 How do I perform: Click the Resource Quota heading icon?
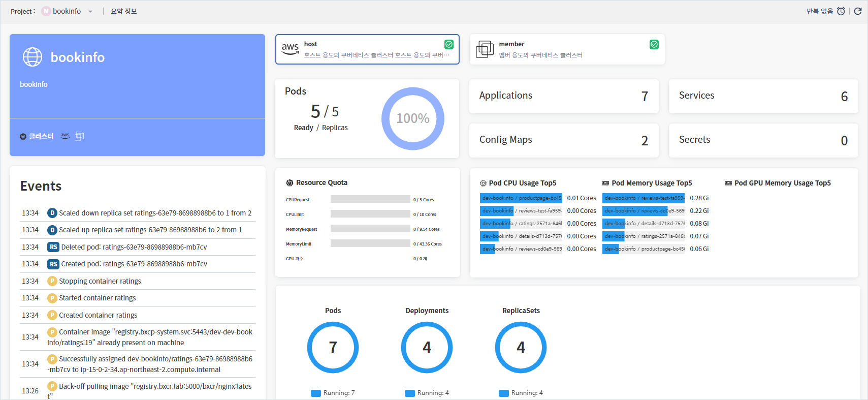pos(290,183)
